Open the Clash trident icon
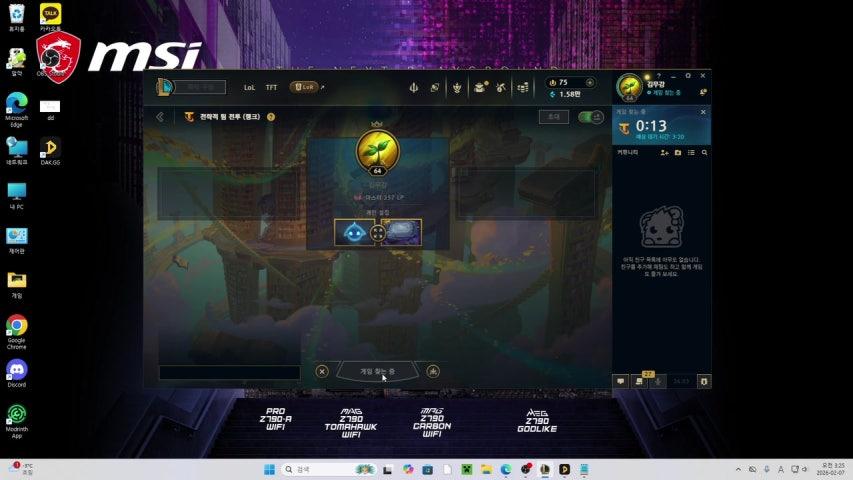The height and width of the screenshot is (480, 853). click(x=414, y=87)
